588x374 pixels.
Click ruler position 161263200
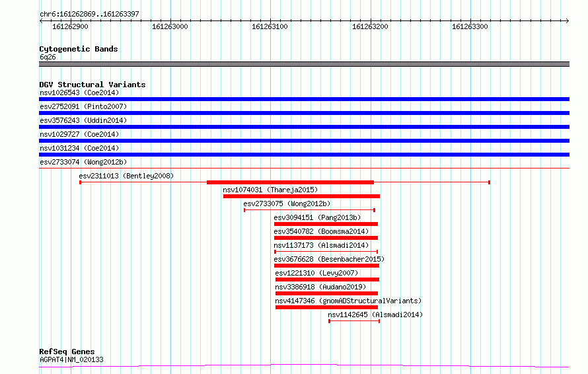370,26
